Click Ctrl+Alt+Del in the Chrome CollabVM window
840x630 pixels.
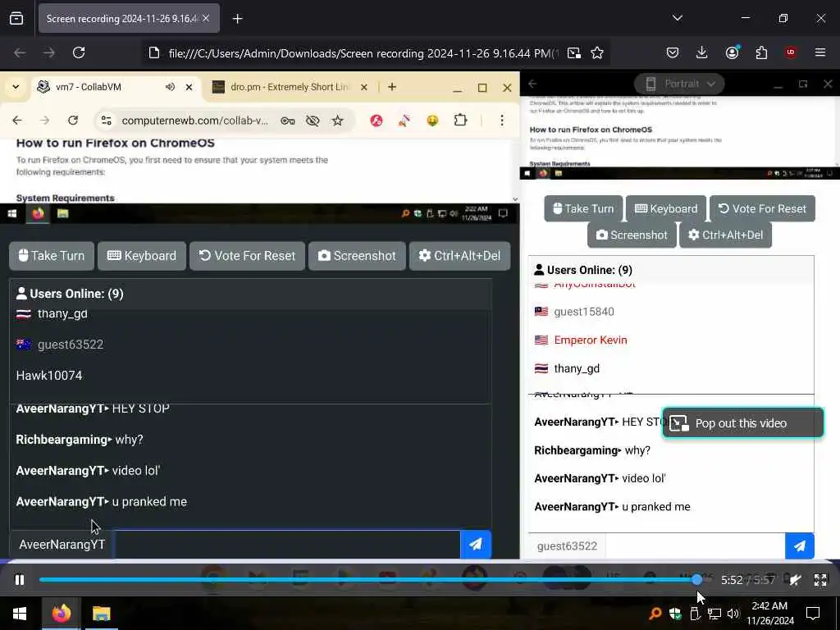459,256
